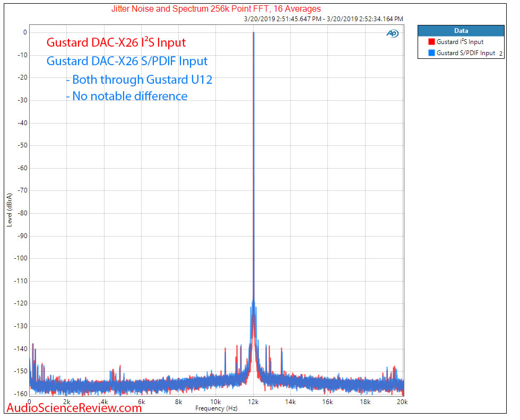Screen dimensions: 520x420
Task: Click the 20k tick on the frequency axis
Action: click(402, 401)
